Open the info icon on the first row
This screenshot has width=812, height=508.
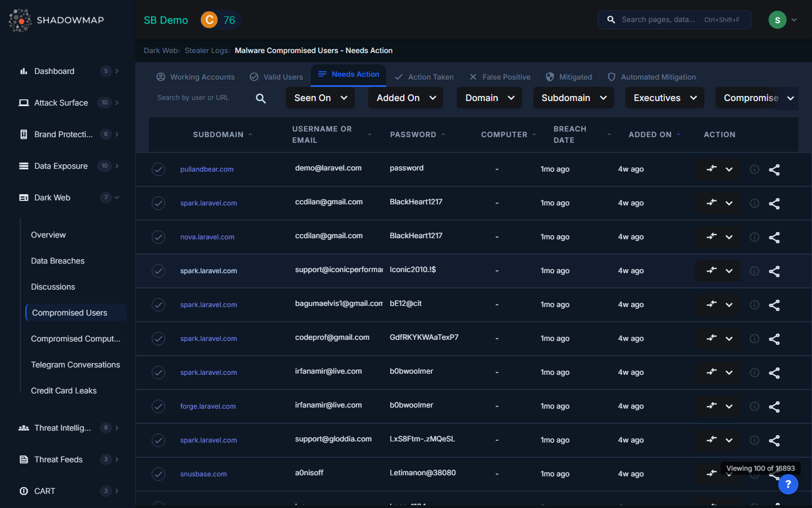754,169
